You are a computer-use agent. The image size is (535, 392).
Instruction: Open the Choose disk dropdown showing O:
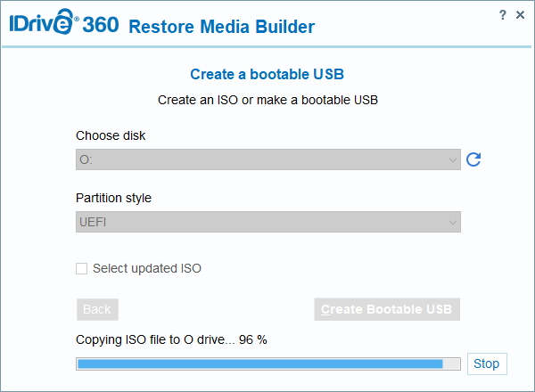click(267, 159)
